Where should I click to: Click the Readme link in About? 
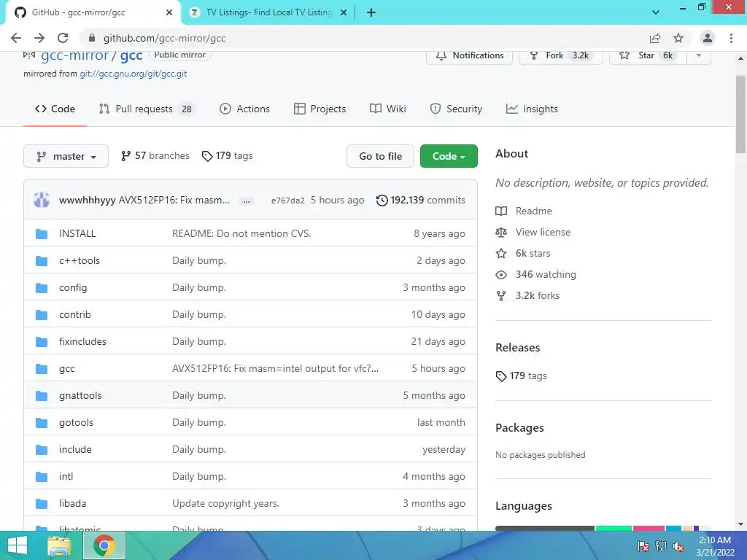point(524,211)
